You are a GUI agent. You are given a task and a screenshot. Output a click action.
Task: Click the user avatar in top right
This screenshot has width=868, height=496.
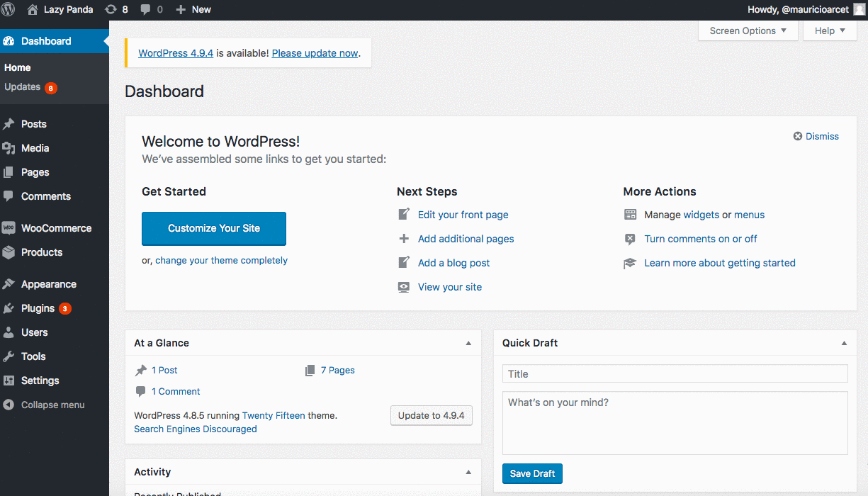[859, 9]
